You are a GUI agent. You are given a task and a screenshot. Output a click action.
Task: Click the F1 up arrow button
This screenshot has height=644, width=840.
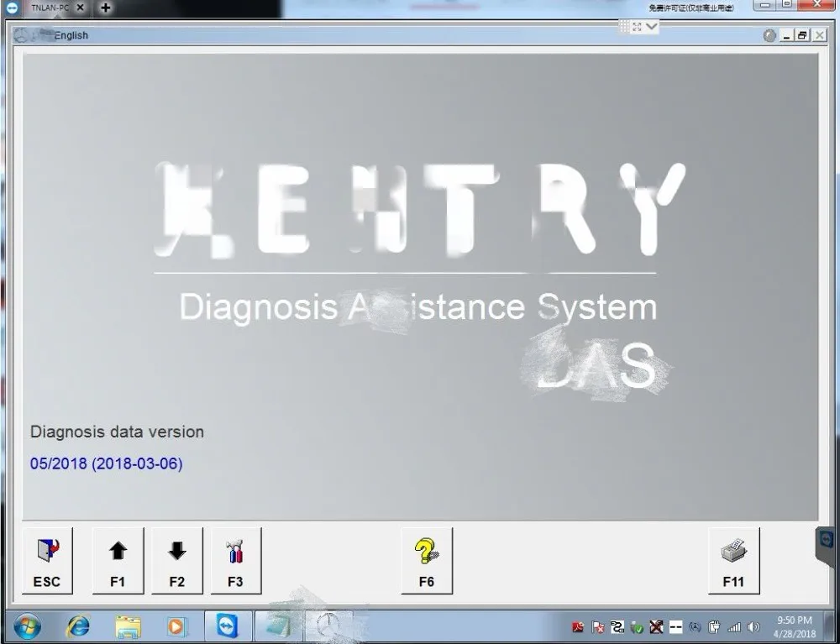pos(118,561)
